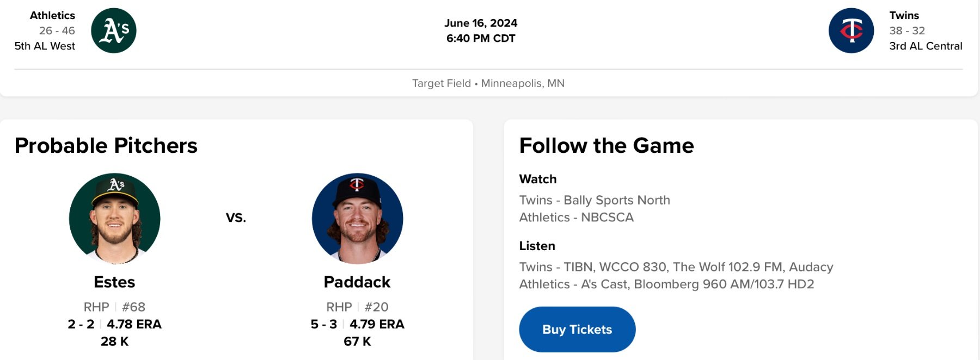Click the 3rd AL Central standing
Image resolution: width=980 pixels, height=360 pixels.
(926, 46)
